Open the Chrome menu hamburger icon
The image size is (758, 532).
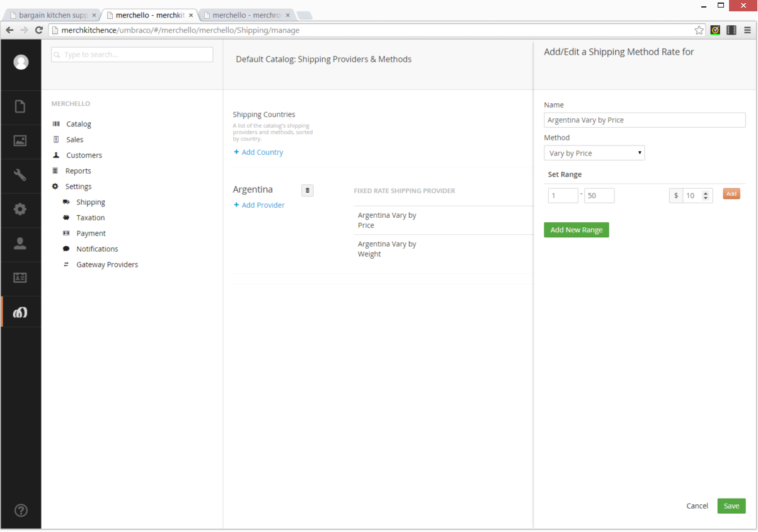(747, 30)
